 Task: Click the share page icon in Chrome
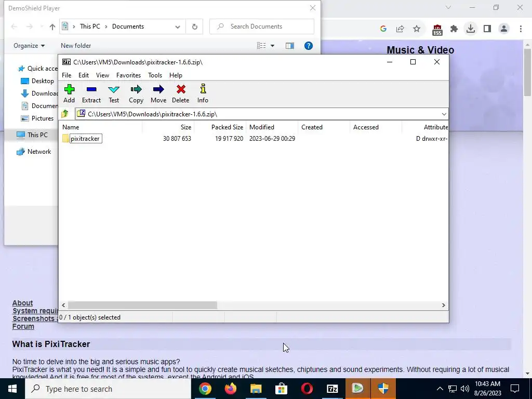400,29
